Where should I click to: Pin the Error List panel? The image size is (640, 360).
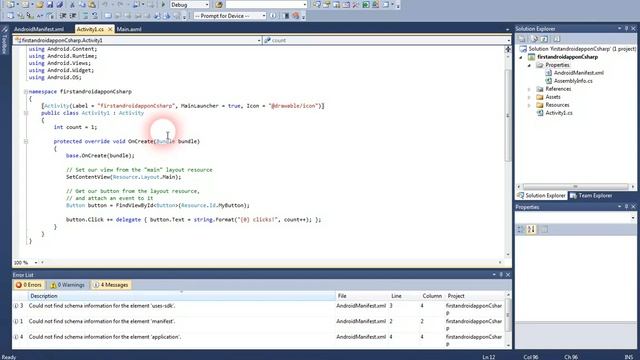point(501,275)
